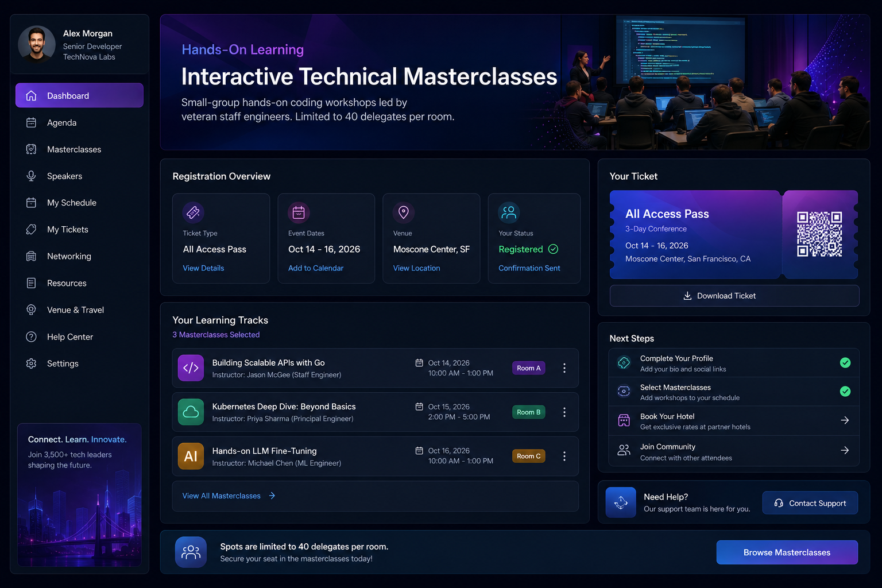Open options menu for Building Scalable APIs
This screenshot has width=882, height=588.
pos(564,368)
